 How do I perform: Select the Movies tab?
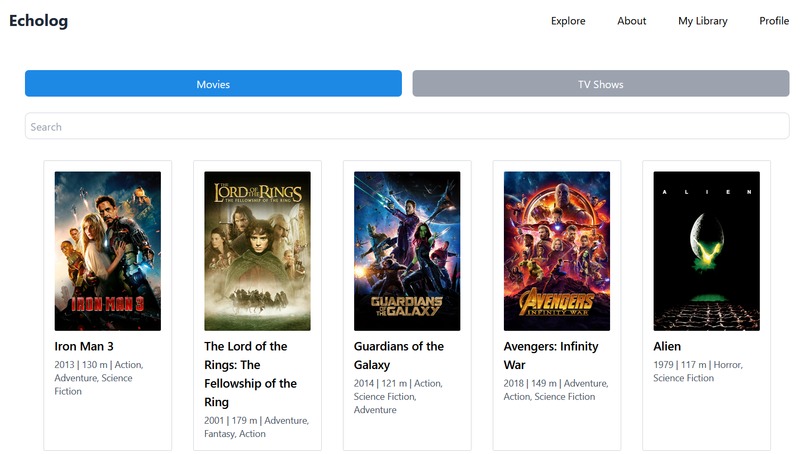(213, 83)
